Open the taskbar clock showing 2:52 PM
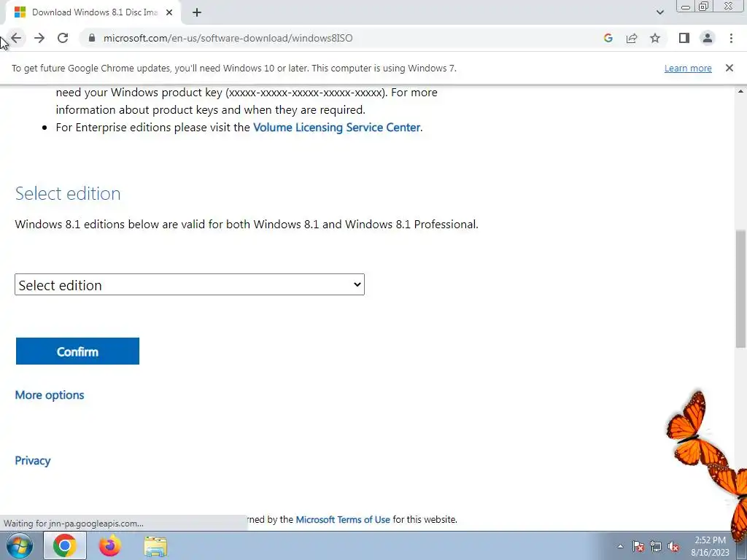747x560 pixels. point(710,546)
